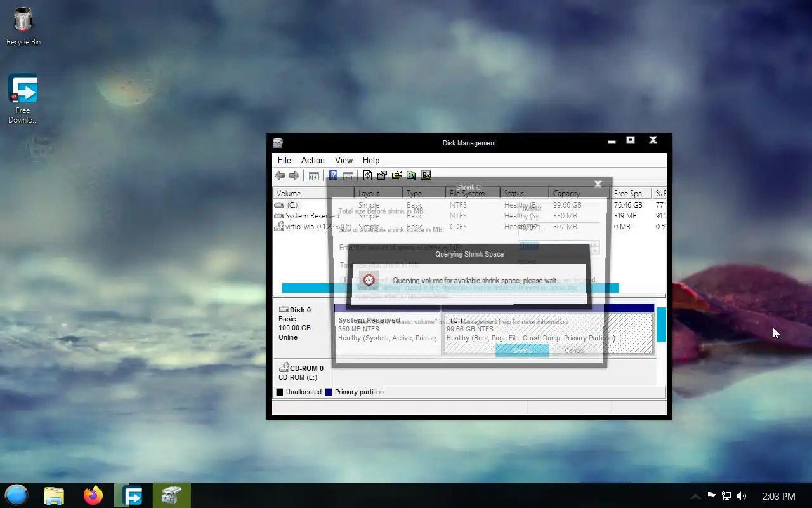Click the Disk Management title bar icon
Viewport: 812px width, 508px height.
tap(278, 143)
